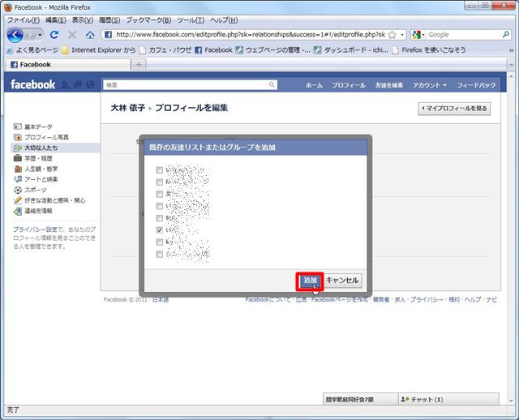
Task: Check the seventh checkbox in the friend list dialog
Action: click(159, 242)
